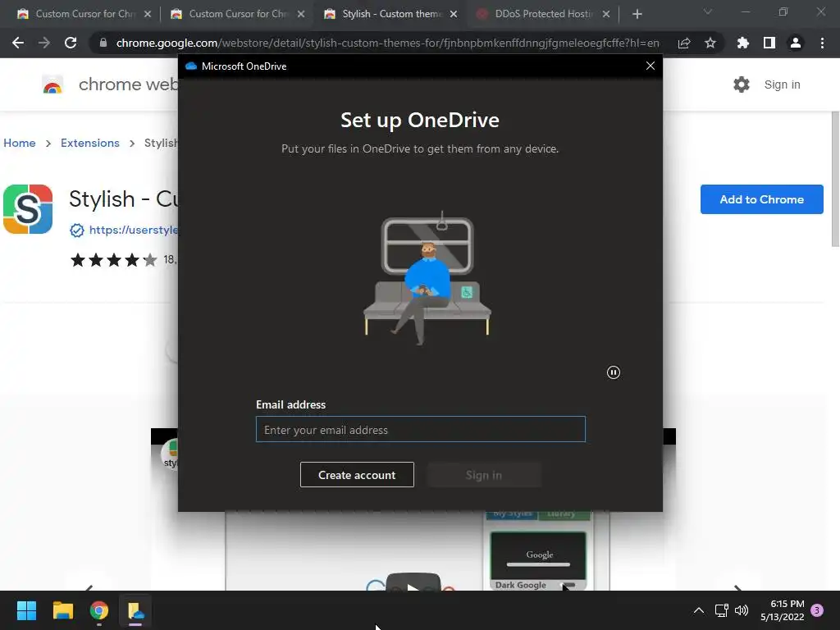This screenshot has width=840, height=630.
Task: Open the Extensions breadcrumb link
Action: point(90,143)
